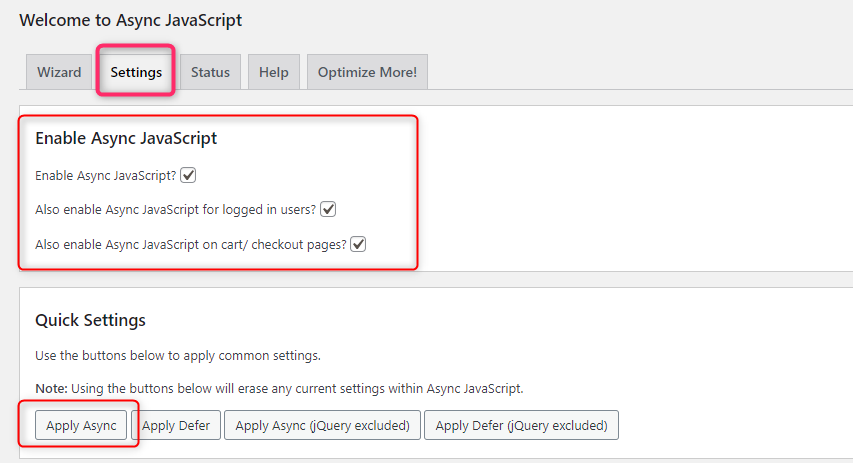
Task: Click the bold "Note:" text
Action: pos(51,388)
